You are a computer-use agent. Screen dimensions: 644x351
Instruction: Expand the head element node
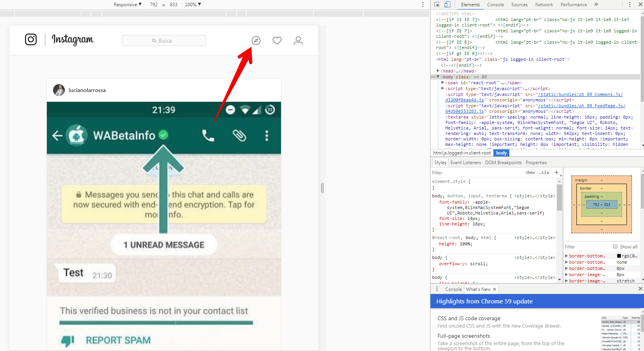(438, 71)
